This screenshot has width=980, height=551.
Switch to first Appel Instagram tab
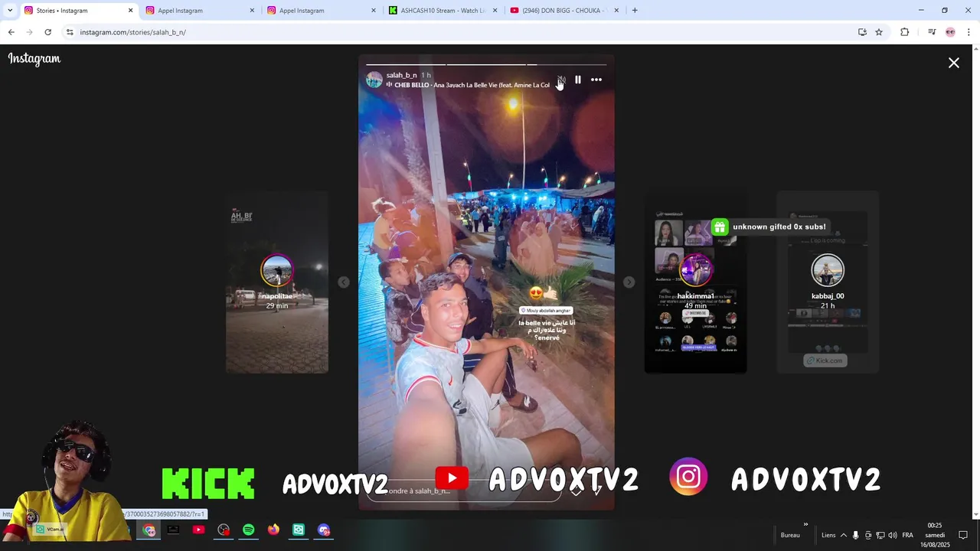[201, 11]
